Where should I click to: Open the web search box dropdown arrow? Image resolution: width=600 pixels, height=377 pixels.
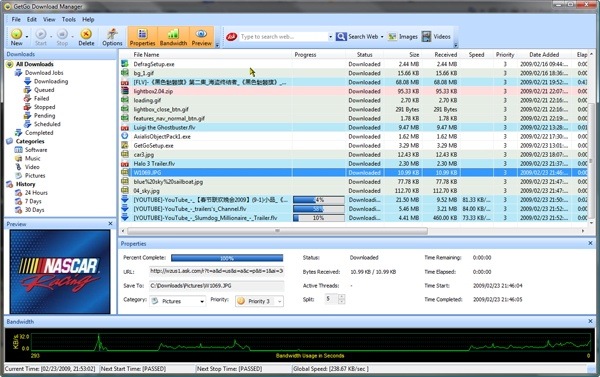tap(330, 37)
